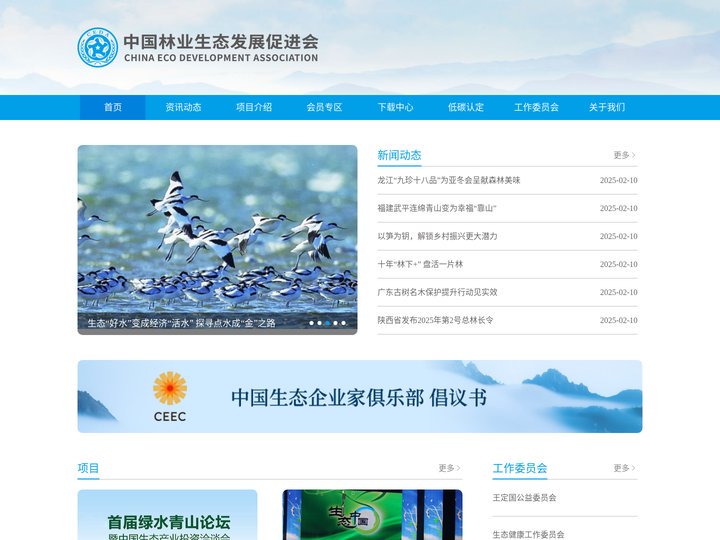Open news 龙江“九珍十八品”为亚冬会呈献森林美味
The height and width of the screenshot is (540, 720).
click(449, 180)
